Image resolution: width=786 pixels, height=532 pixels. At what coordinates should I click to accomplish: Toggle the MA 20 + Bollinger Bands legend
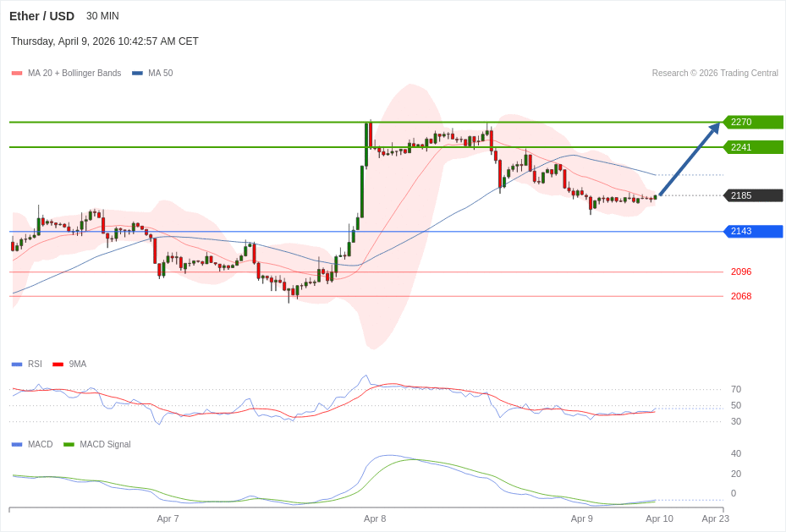coord(74,74)
